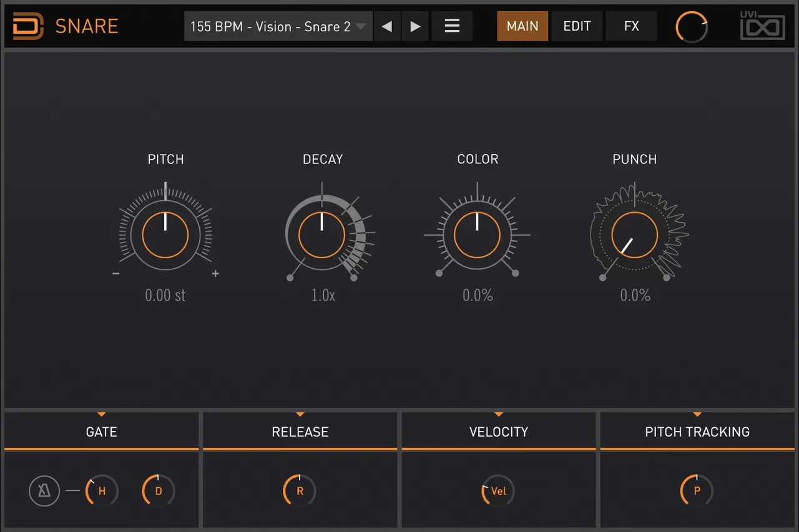Click the Pitch Tracking P knob
799x532 pixels.
point(697,491)
